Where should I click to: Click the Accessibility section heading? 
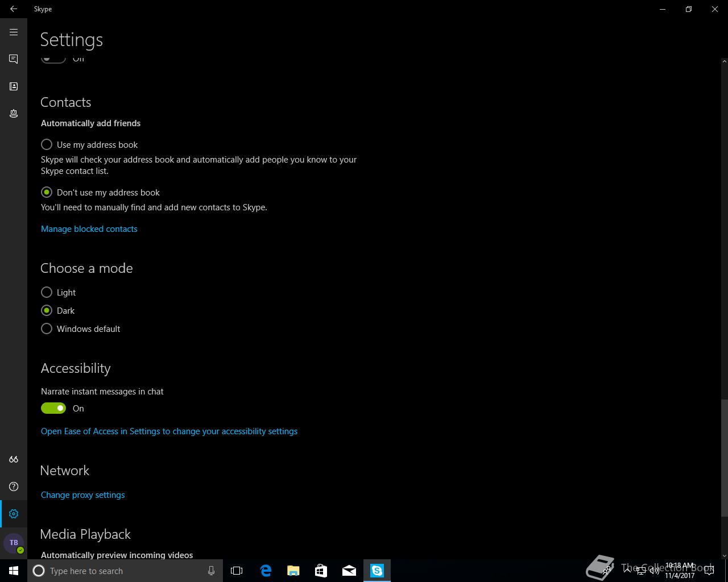pyautogui.click(x=76, y=368)
